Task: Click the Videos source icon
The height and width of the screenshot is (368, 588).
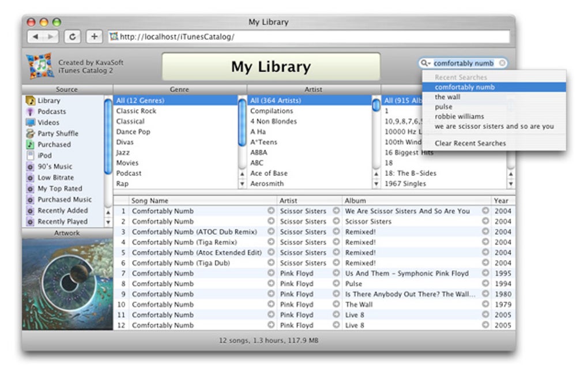Action: click(31, 122)
